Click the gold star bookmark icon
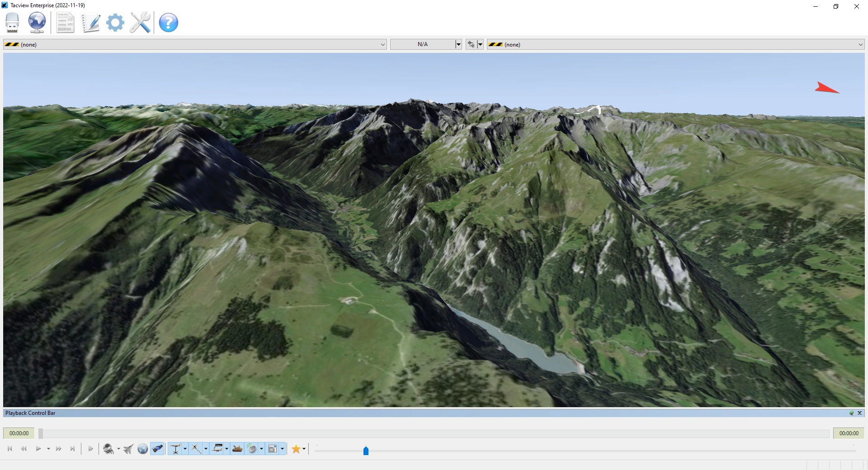 296,449
